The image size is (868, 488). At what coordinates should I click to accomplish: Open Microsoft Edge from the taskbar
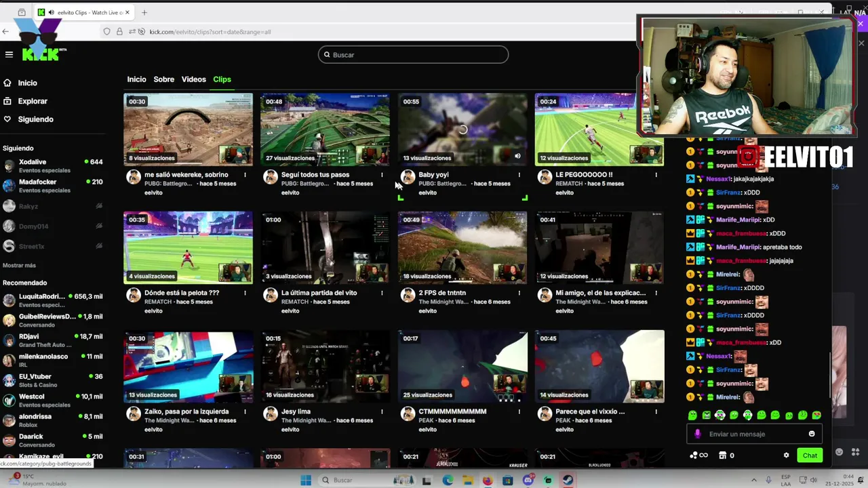448,481
